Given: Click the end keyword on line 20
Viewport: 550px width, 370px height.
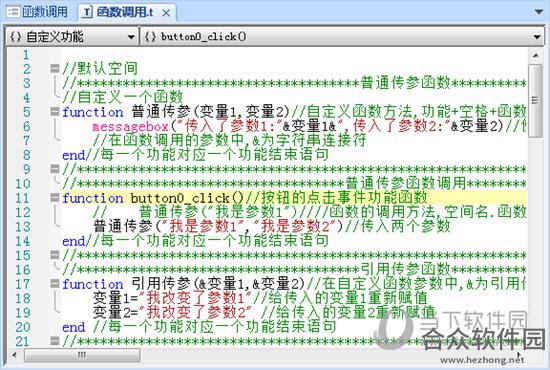Looking at the screenshot, I should [74, 327].
